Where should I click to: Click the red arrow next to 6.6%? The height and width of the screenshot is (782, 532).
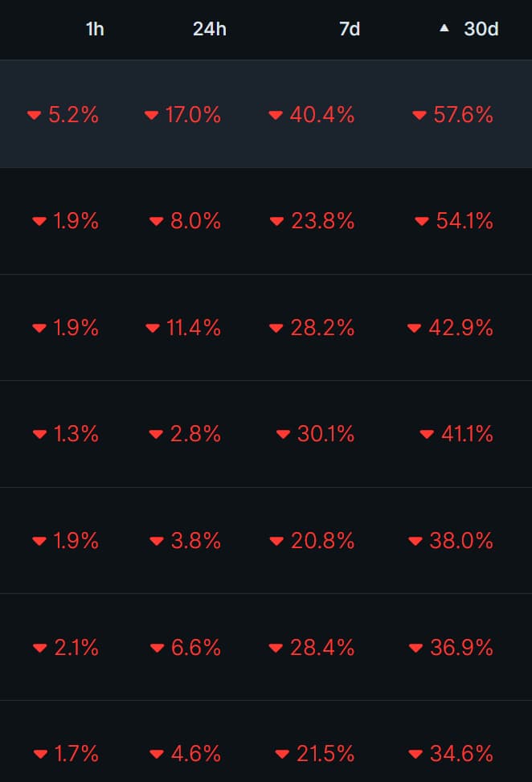pyautogui.click(x=157, y=648)
